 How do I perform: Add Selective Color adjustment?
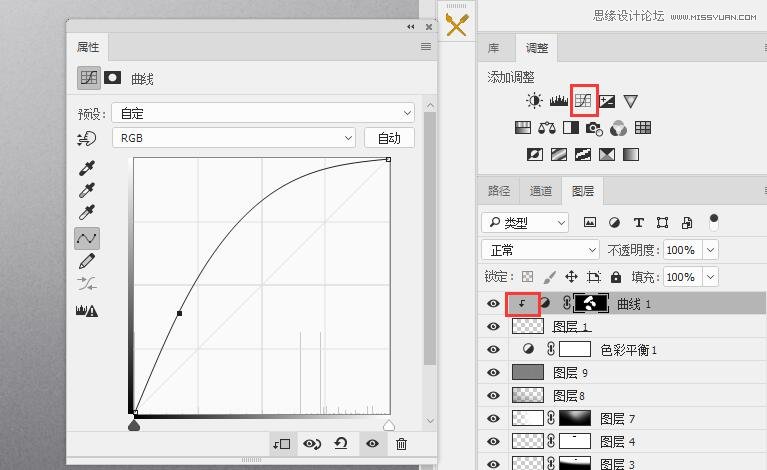[607, 155]
